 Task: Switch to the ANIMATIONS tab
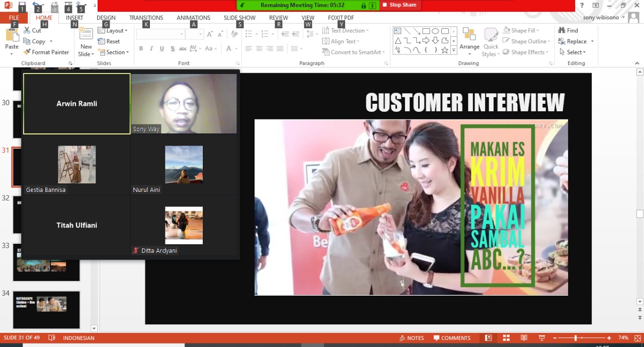click(x=193, y=18)
